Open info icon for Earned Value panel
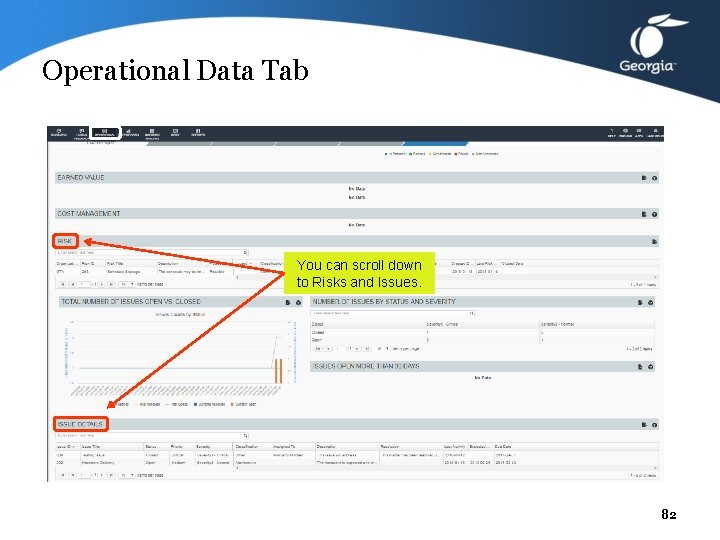The height and width of the screenshot is (540, 720). click(x=654, y=178)
